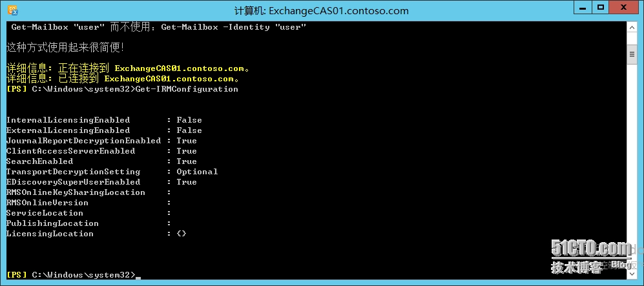Click the scroll down arrow
The image size is (644, 286).
tap(632, 274)
